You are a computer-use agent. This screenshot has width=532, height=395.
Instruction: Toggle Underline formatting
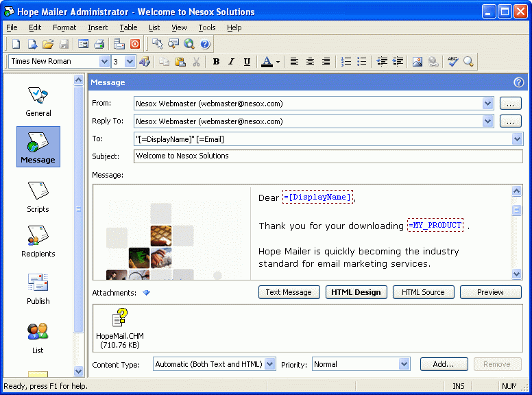pyautogui.click(x=247, y=62)
